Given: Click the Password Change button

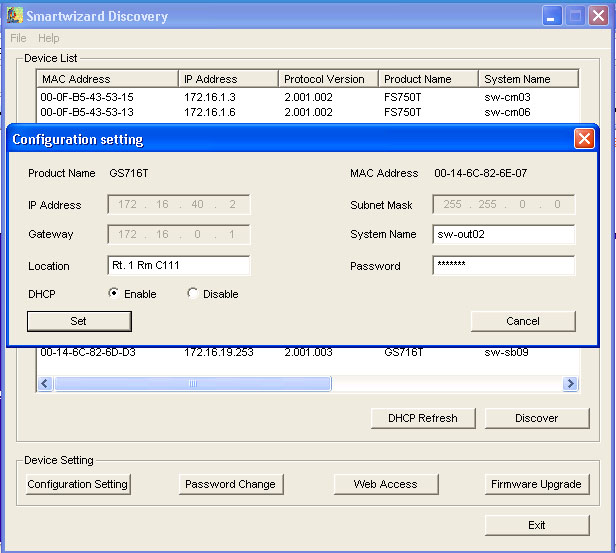Looking at the screenshot, I should click(231, 484).
